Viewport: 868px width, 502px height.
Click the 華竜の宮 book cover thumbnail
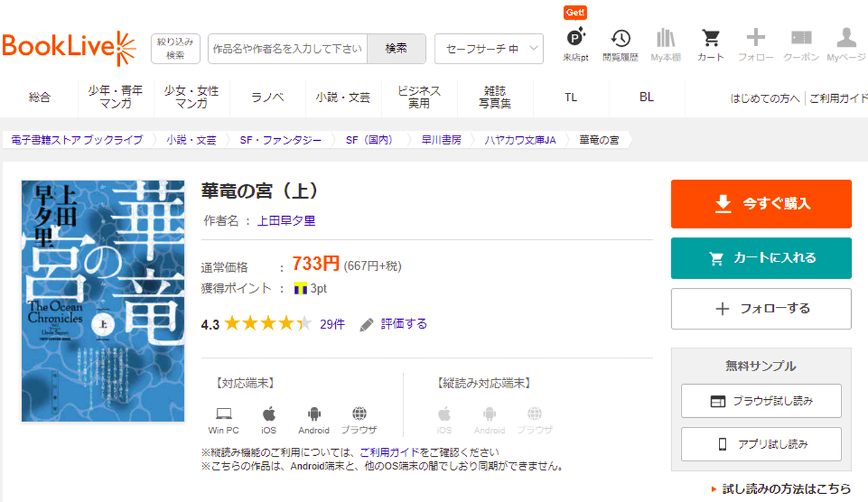pyautogui.click(x=103, y=301)
